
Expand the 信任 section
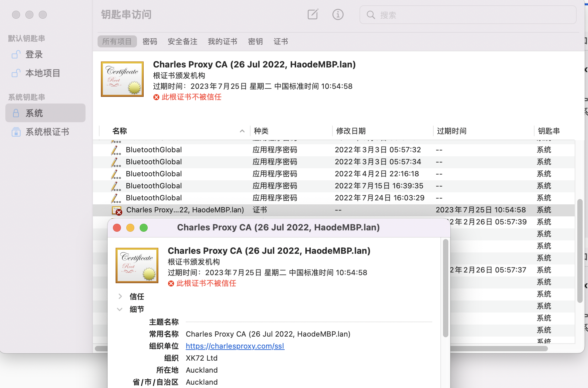point(120,296)
